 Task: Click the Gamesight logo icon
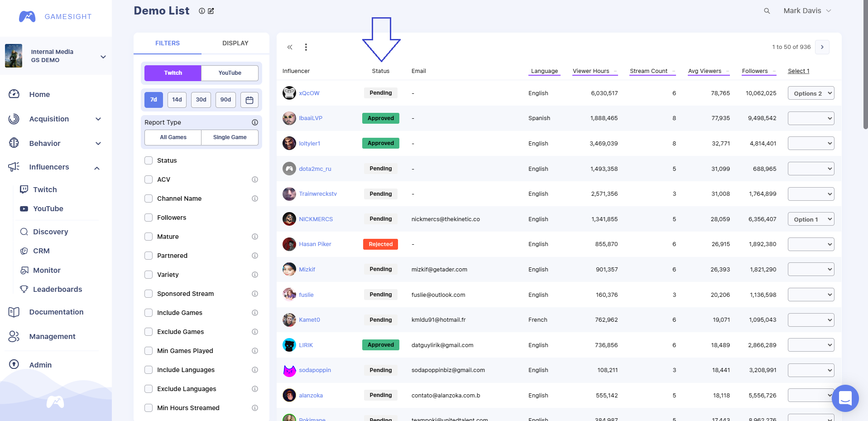pyautogui.click(x=27, y=17)
